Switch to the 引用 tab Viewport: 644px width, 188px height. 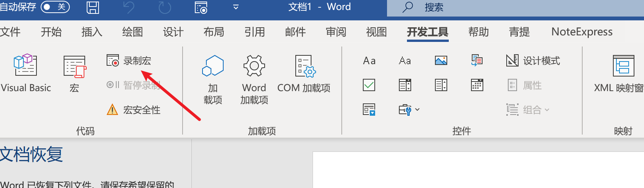pos(255,32)
